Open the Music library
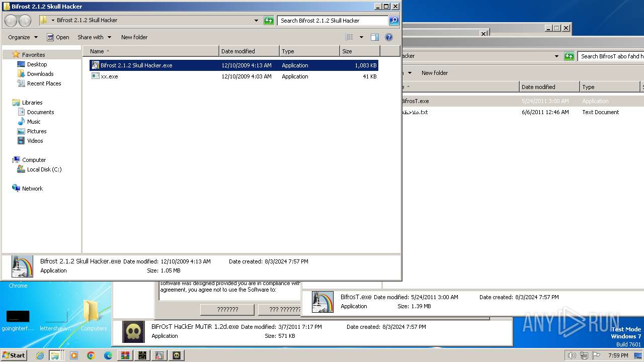644x362 pixels. [x=34, y=122]
